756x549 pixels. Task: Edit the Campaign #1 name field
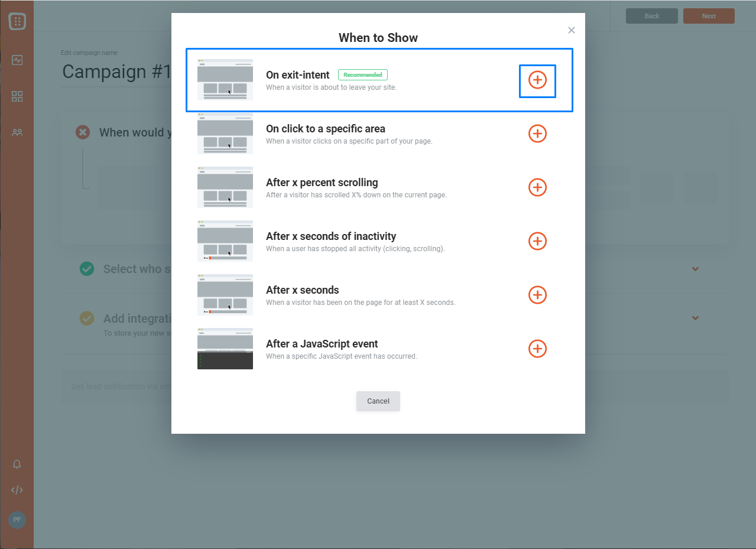(116, 72)
